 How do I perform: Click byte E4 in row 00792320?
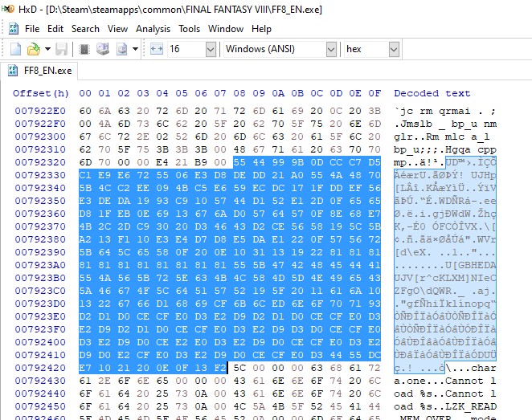coord(162,162)
